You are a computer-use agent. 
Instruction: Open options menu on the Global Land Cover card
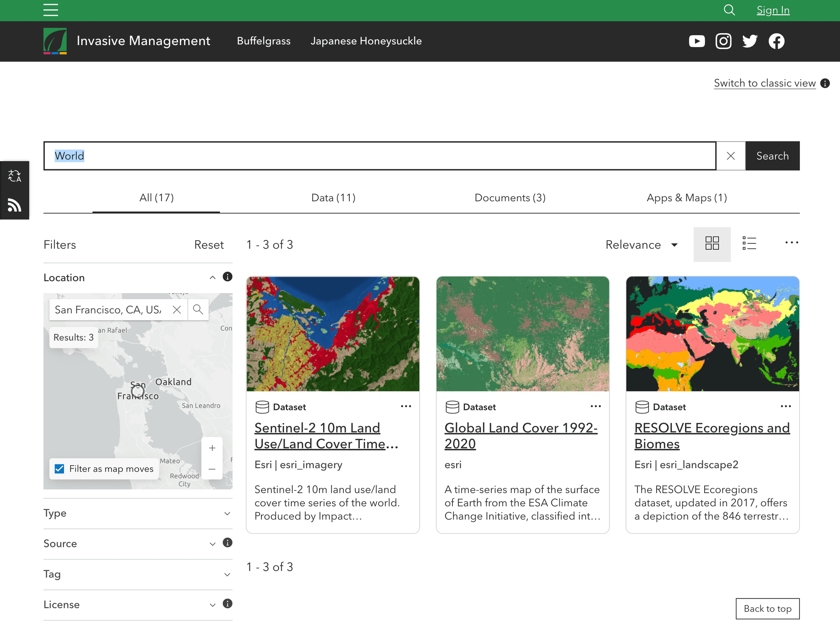(596, 406)
